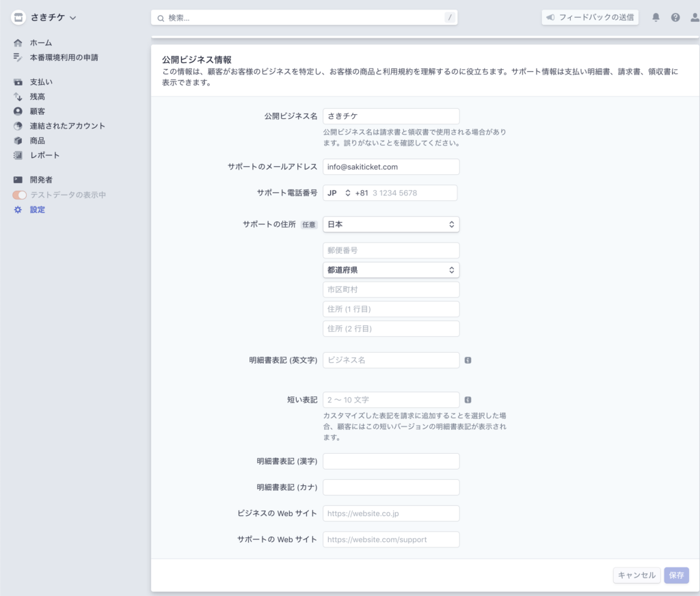Image resolution: width=700 pixels, height=596 pixels.
Task: Click the 郵便番号 field
Action: click(391, 250)
